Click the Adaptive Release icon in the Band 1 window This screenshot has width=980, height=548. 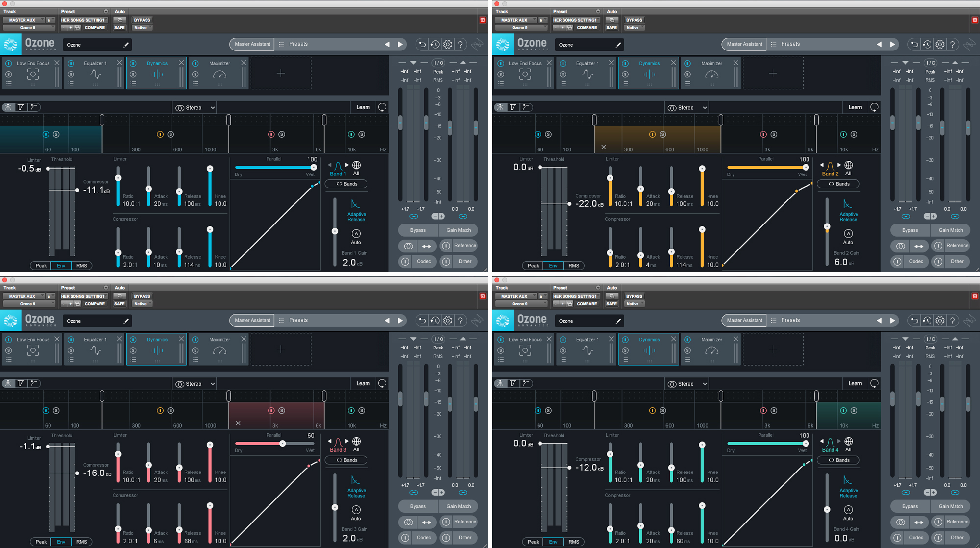tap(355, 204)
